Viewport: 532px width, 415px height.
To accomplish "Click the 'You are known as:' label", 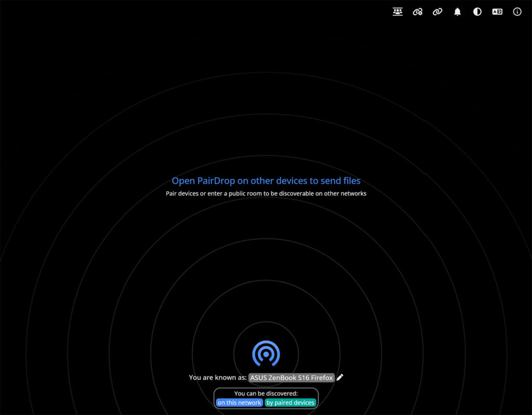I will pos(218,378).
